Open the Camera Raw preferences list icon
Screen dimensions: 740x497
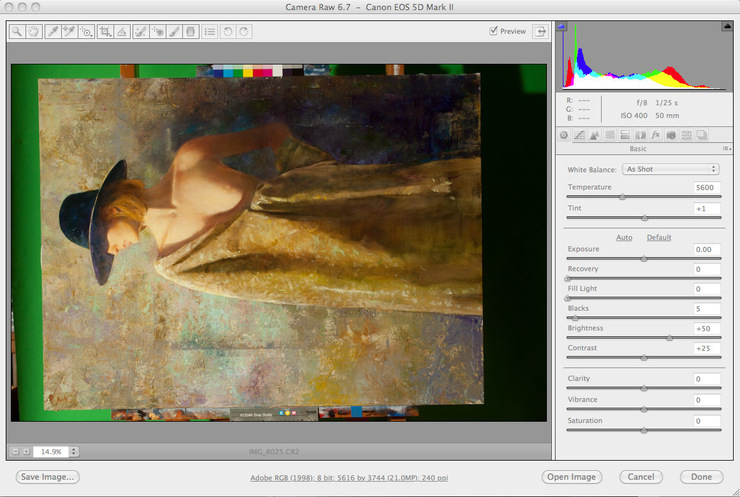pyautogui.click(x=209, y=31)
